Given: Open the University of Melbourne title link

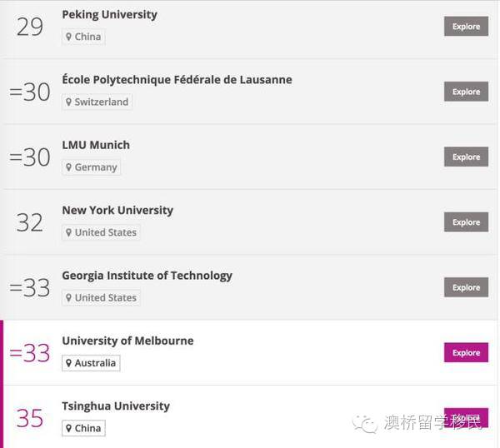Looking at the screenshot, I should pos(127,341).
